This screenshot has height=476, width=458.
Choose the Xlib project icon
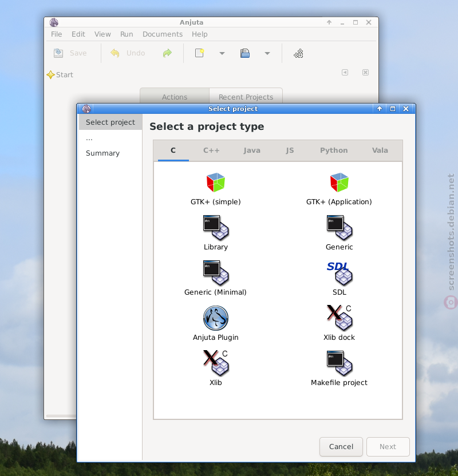click(216, 363)
